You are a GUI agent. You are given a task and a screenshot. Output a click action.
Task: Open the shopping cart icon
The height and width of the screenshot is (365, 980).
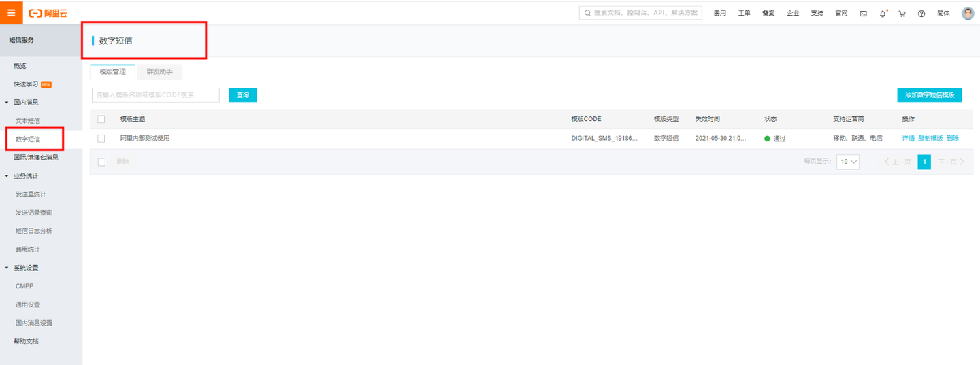[x=902, y=14]
